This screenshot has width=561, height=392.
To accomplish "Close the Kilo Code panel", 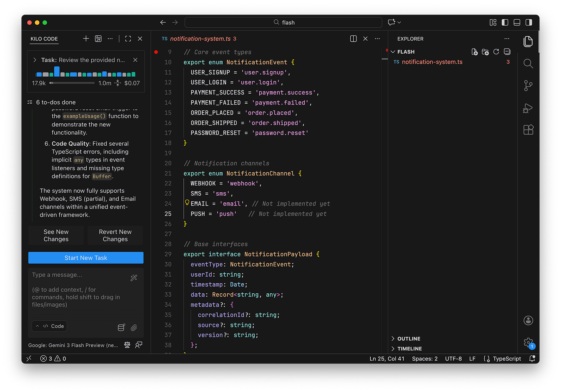I will pos(140,39).
